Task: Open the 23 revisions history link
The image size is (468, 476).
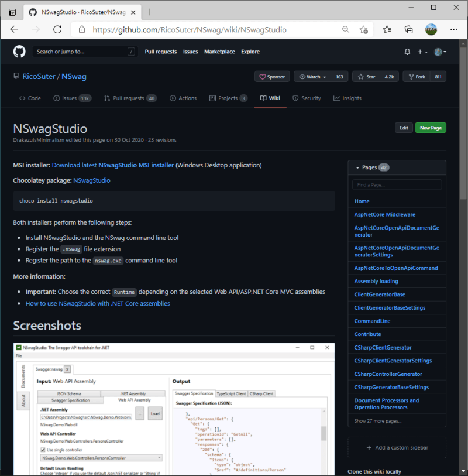Action: click(x=162, y=140)
